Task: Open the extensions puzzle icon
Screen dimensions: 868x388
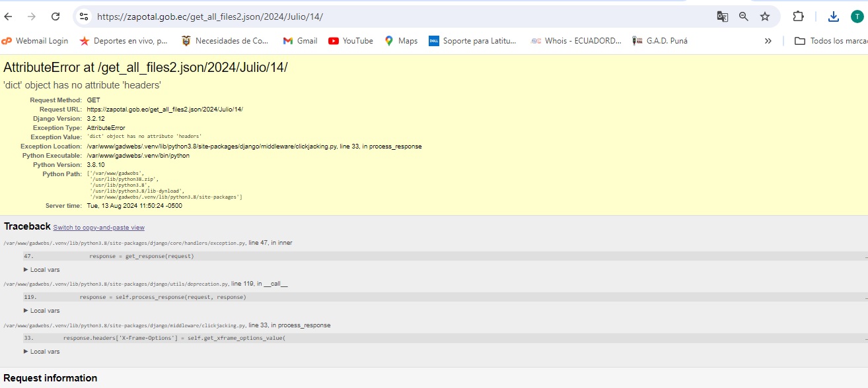Action: [x=798, y=16]
